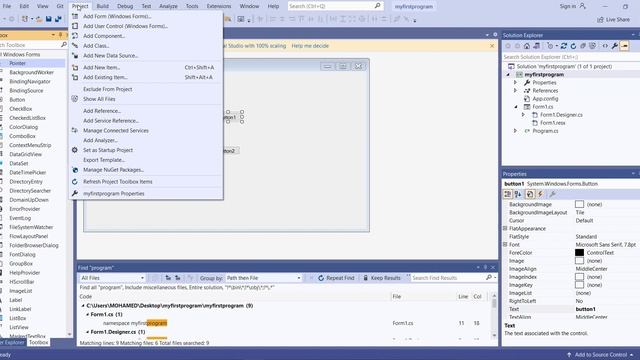Choose Refresh Project Toolbox Items

147,182
